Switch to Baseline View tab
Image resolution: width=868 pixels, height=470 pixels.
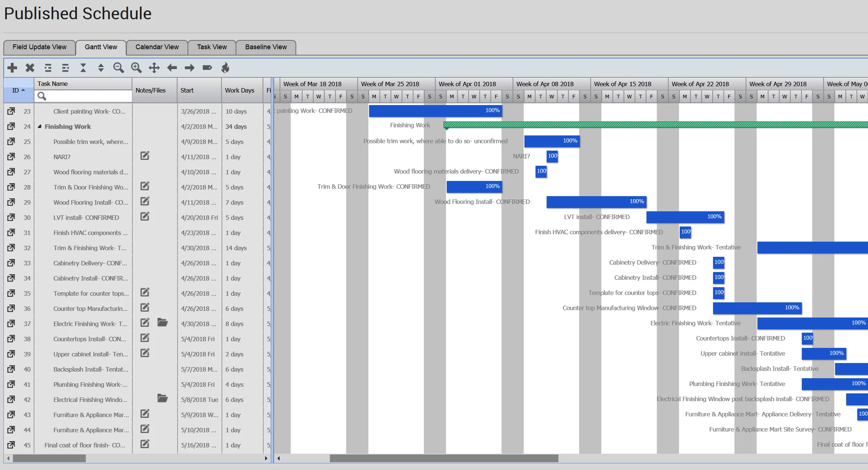pos(266,47)
